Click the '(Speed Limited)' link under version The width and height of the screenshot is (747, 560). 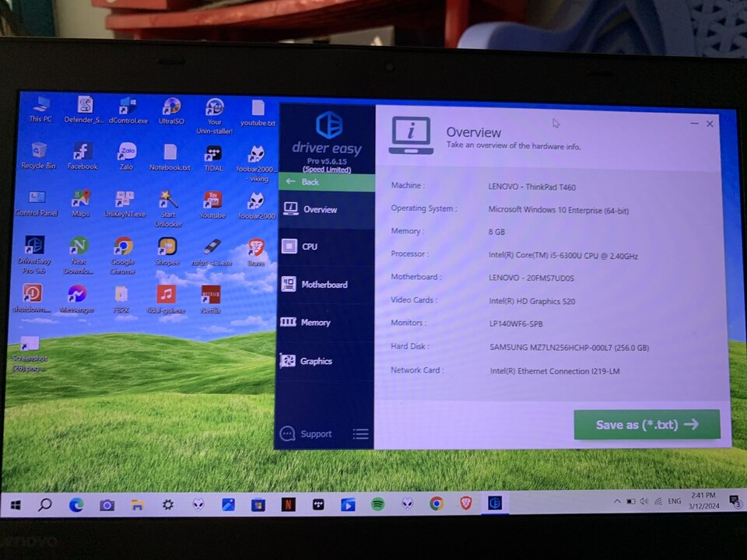tap(327, 170)
